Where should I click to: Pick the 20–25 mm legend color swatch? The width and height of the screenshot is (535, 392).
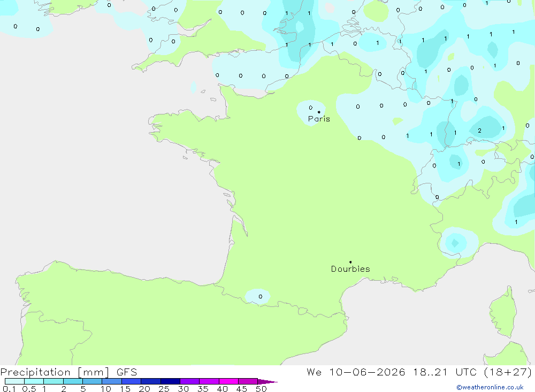click(x=151, y=381)
